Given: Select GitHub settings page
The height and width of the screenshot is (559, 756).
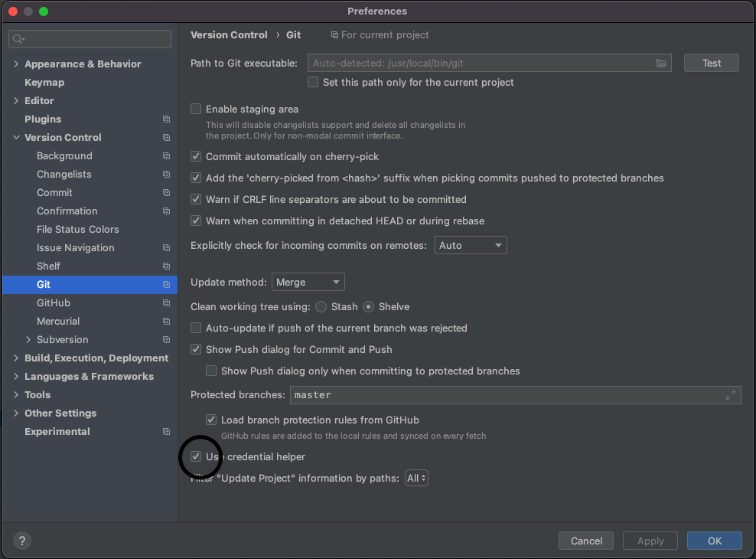Looking at the screenshot, I should pos(54,303).
